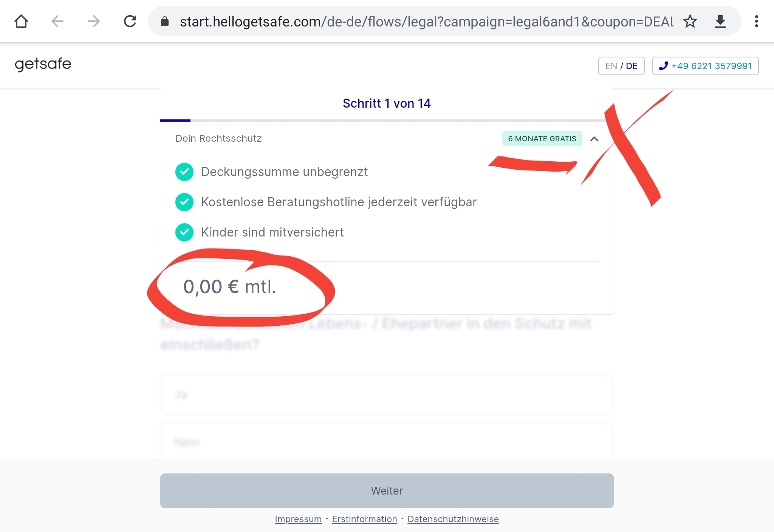Screen dimensions: 774x532
Task: Click the Deckungssumme unbegrenzt checkmark icon
Action: pyautogui.click(x=184, y=172)
